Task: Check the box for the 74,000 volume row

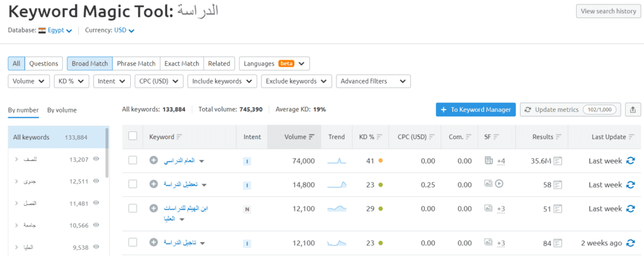Action: [x=133, y=160]
